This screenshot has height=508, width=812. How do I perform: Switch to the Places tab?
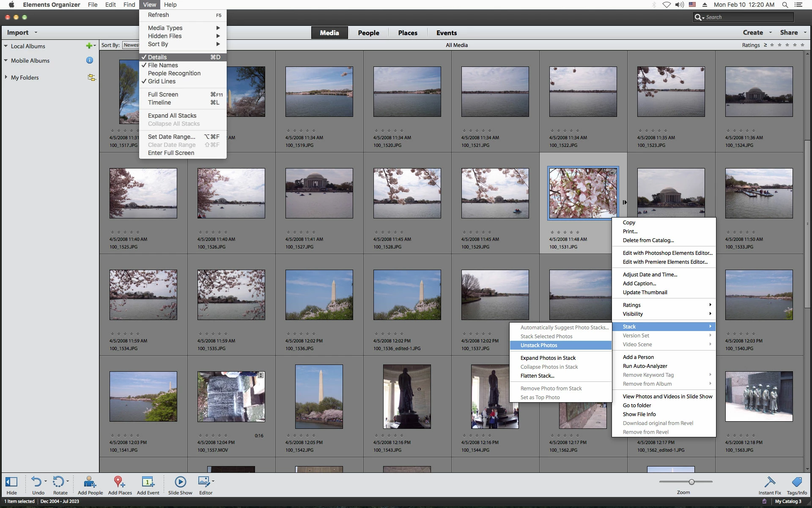click(407, 33)
